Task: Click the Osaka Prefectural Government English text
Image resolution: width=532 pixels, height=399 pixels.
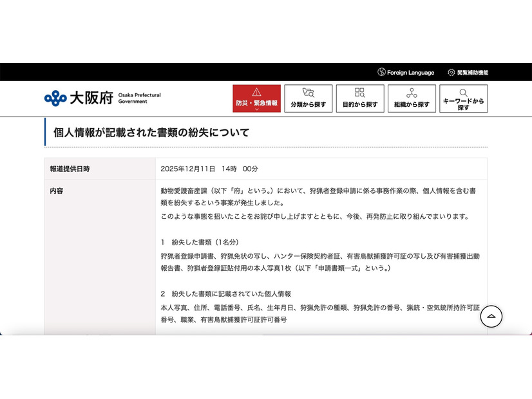Action: 140,97
